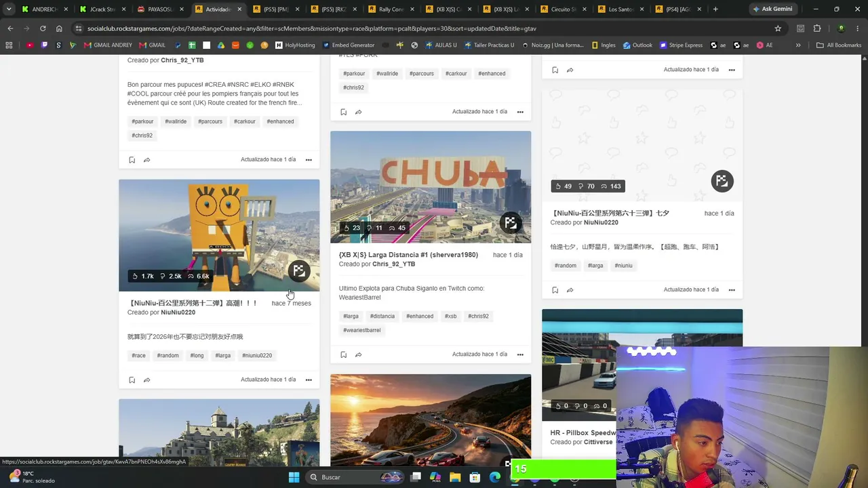Open more options for 高潮 NiuNiu job
The width and height of the screenshot is (868, 488).
(309, 380)
